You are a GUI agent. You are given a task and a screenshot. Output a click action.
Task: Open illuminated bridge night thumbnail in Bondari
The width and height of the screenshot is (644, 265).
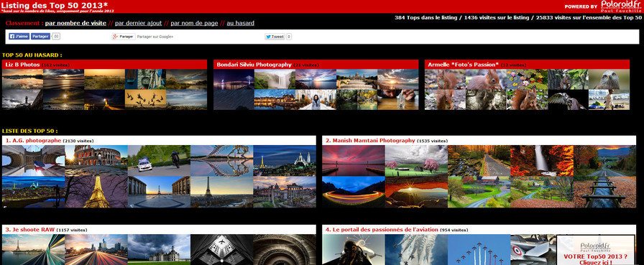click(234, 79)
